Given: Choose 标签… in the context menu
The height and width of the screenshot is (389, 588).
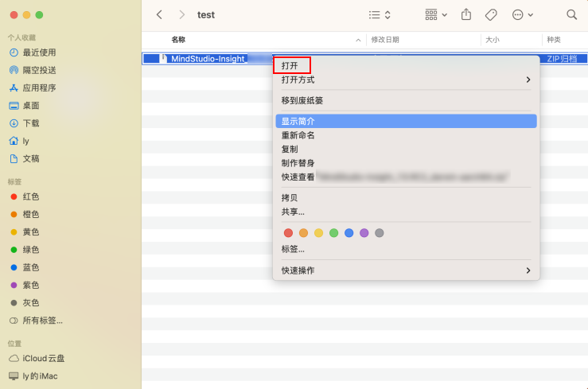Looking at the screenshot, I should point(406,249).
